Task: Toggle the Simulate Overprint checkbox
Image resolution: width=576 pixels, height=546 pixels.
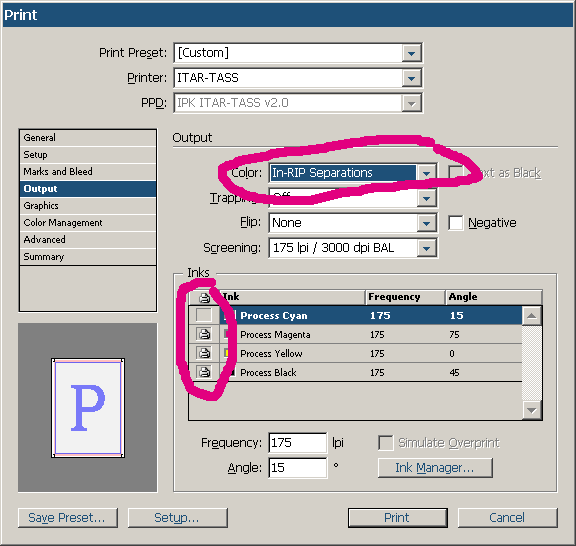Action: tap(386, 443)
